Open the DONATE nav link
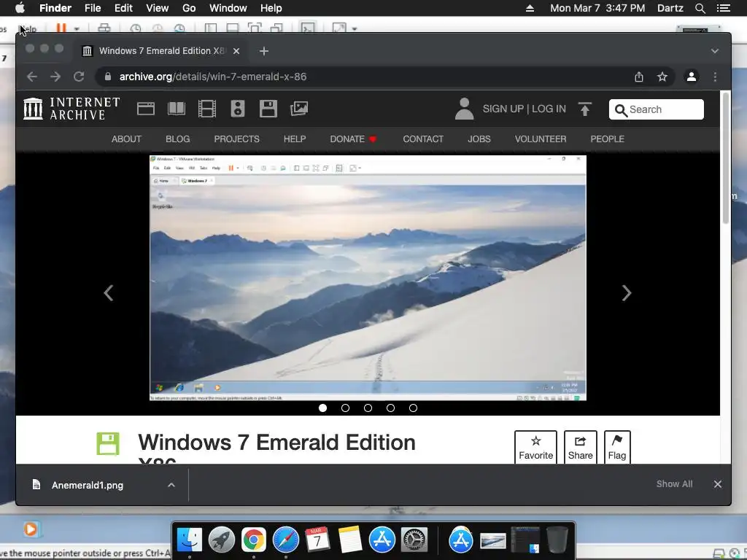 pos(353,139)
